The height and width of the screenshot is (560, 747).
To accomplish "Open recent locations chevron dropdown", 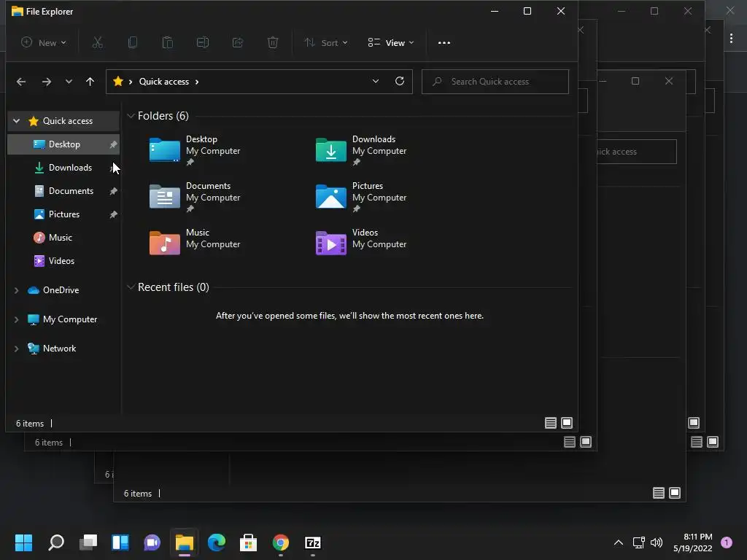I will click(69, 82).
